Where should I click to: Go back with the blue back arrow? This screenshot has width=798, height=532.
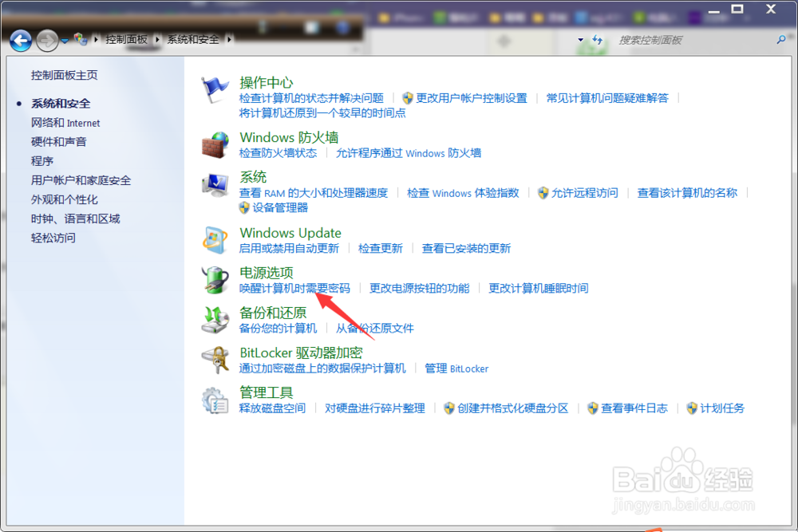point(21,41)
